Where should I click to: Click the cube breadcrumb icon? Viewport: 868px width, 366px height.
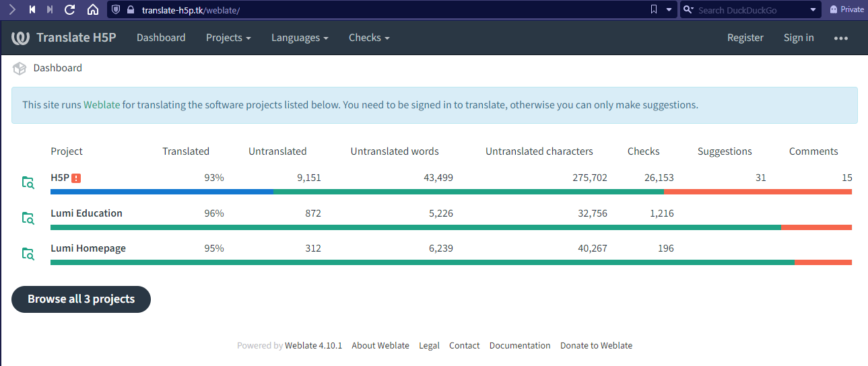click(20, 68)
